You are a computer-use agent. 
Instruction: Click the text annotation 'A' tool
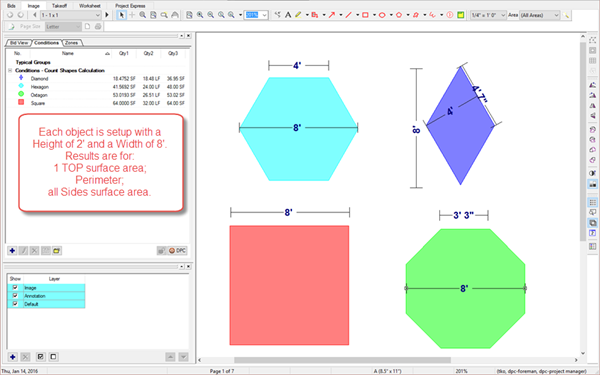click(x=288, y=15)
